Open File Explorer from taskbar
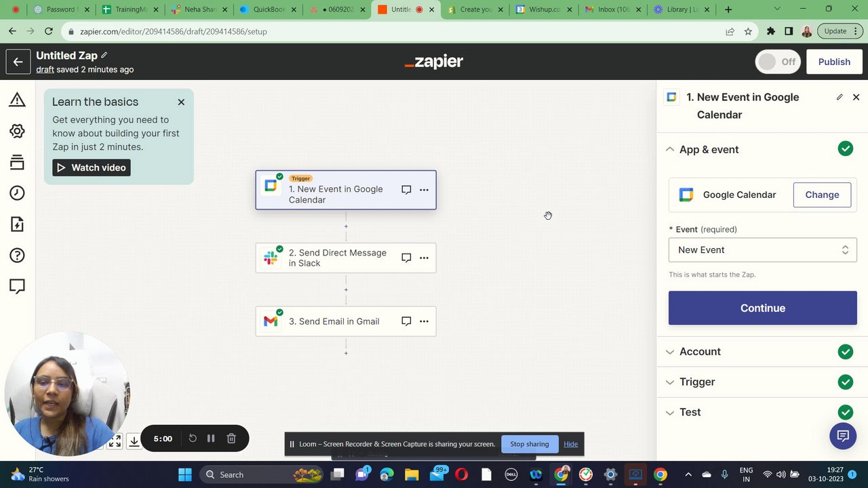 [x=411, y=474]
